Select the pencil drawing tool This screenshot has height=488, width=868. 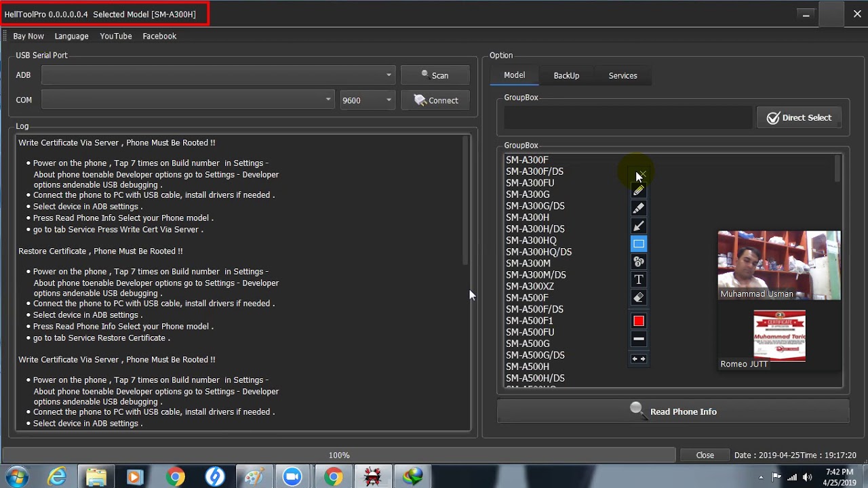(x=639, y=190)
